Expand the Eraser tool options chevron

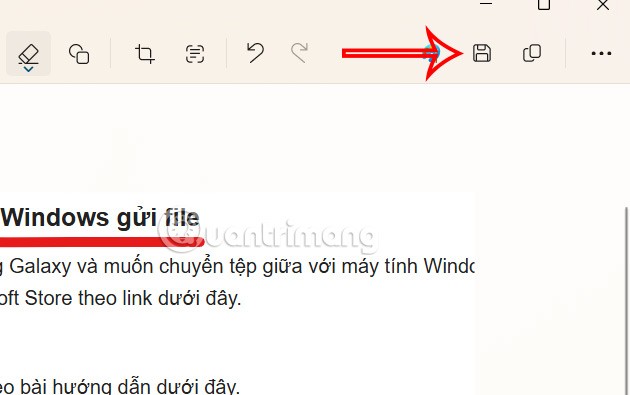[x=29, y=70]
